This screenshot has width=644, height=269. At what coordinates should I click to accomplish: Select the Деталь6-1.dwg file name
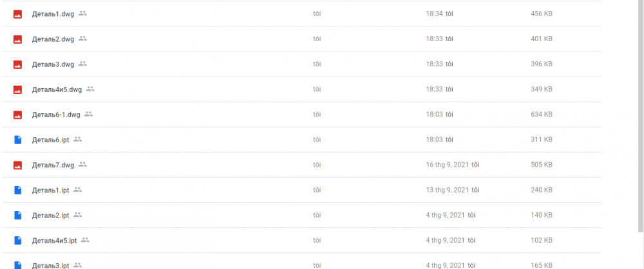[56, 115]
